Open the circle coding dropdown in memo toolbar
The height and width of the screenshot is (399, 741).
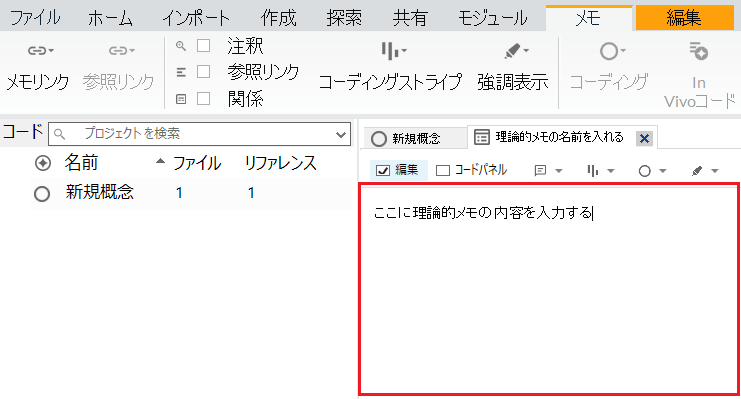coord(652,171)
